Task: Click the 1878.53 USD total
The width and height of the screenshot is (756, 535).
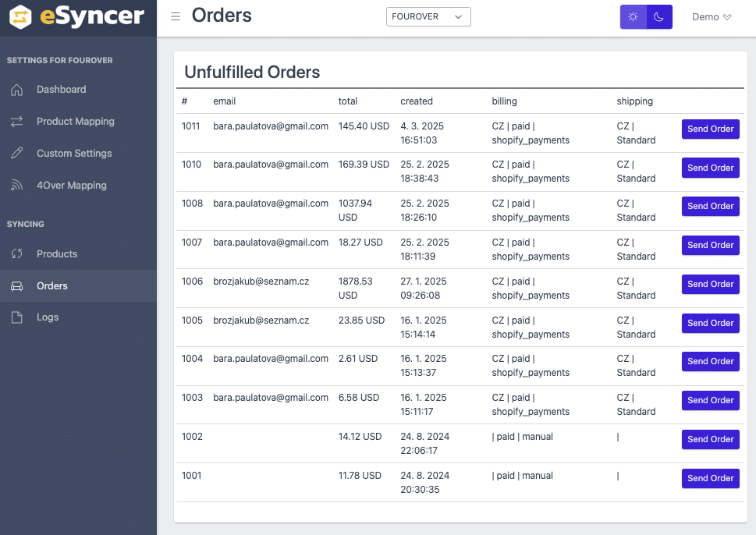Action: click(x=355, y=289)
